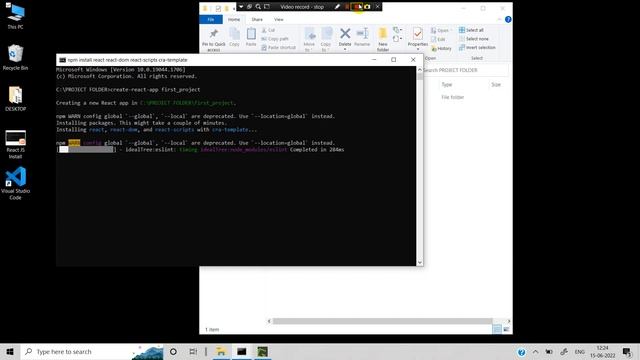
Task: Switch to the Share ribbon tab
Action: [x=257, y=20]
